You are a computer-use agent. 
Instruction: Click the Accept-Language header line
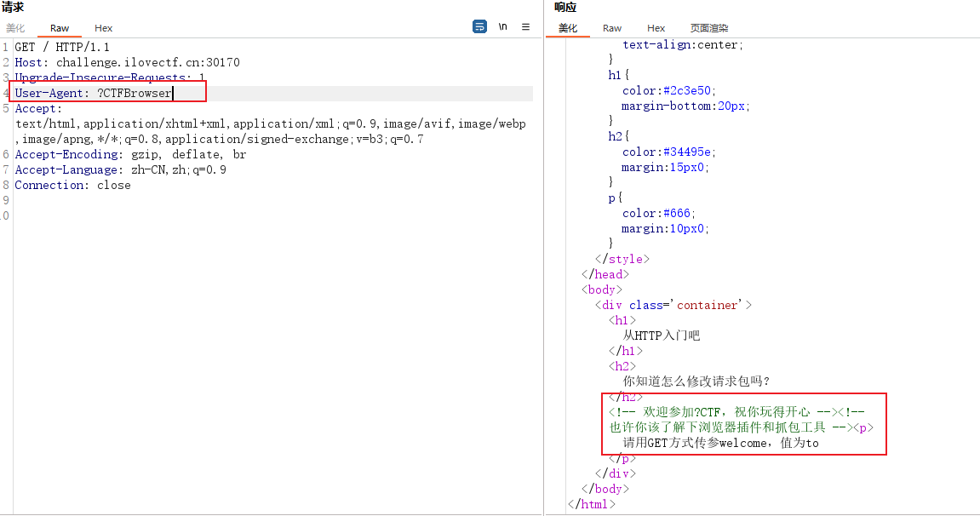pos(120,170)
